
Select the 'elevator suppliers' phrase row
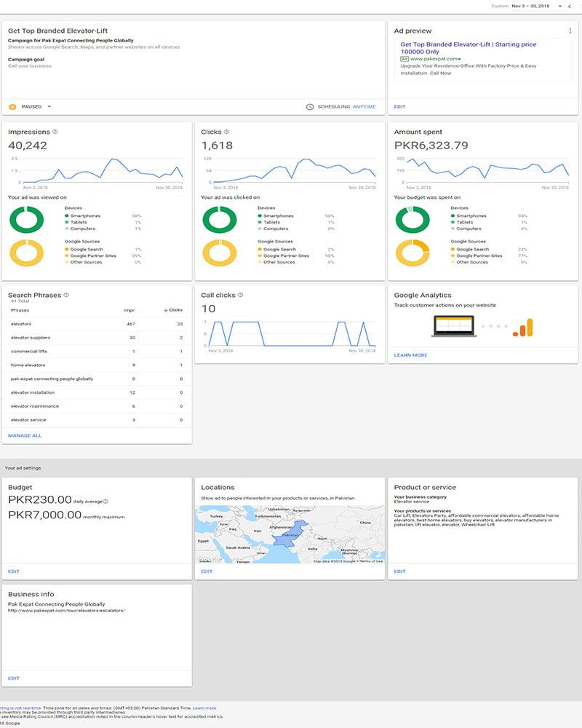[x=97, y=338]
